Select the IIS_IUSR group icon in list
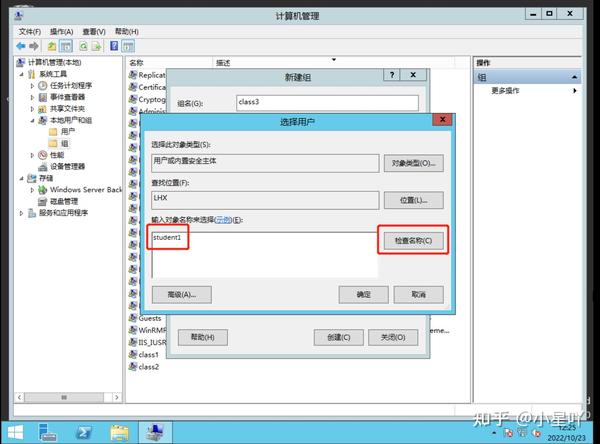The height and width of the screenshot is (444, 600). [133, 342]
